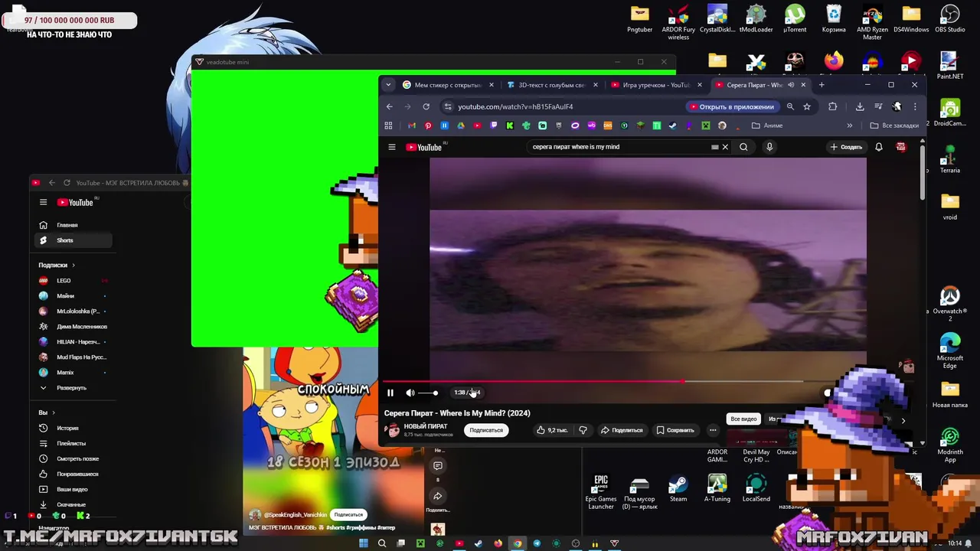The width and height of the screenshot is (980, 551).
Task: Open Главная in the left YouTube window
Action: pyautogui.click(x=73, y=225)
